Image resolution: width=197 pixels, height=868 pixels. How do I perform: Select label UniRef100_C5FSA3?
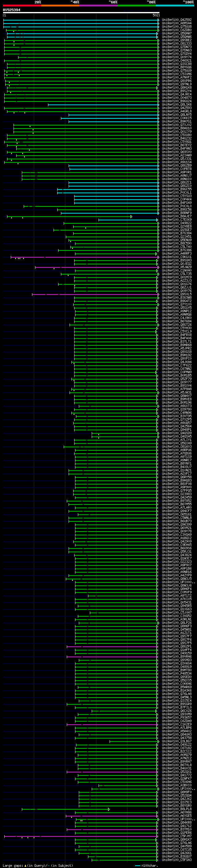(176, 860)
